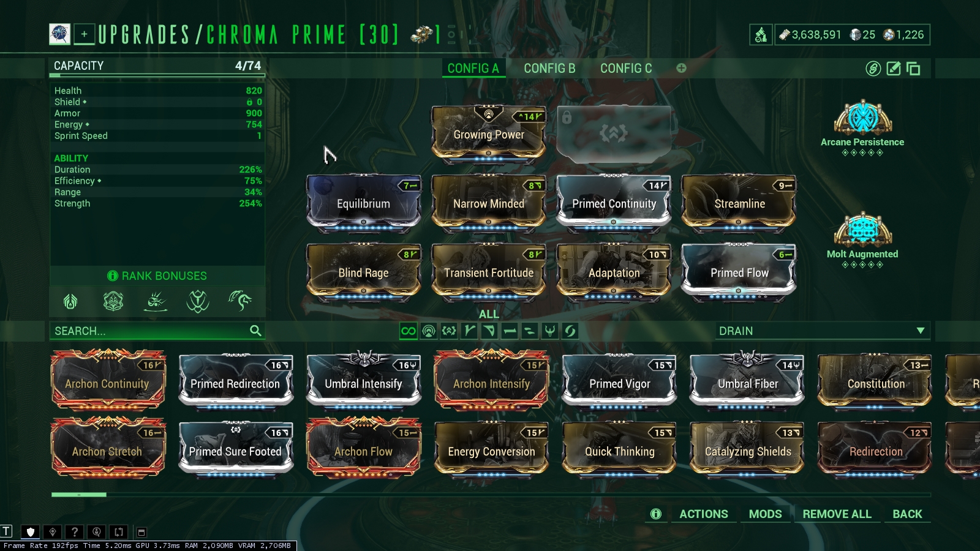This screenshot has height=551, width=980.
Task: Select the Arcane Persistence arcane slot
Action: [862, 127]
